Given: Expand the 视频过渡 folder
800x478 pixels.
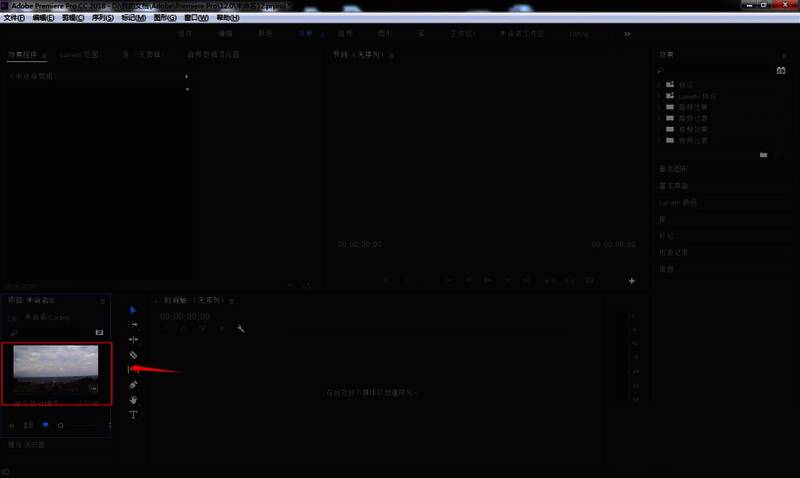Looking at the screenshot, I should point(659,141).
